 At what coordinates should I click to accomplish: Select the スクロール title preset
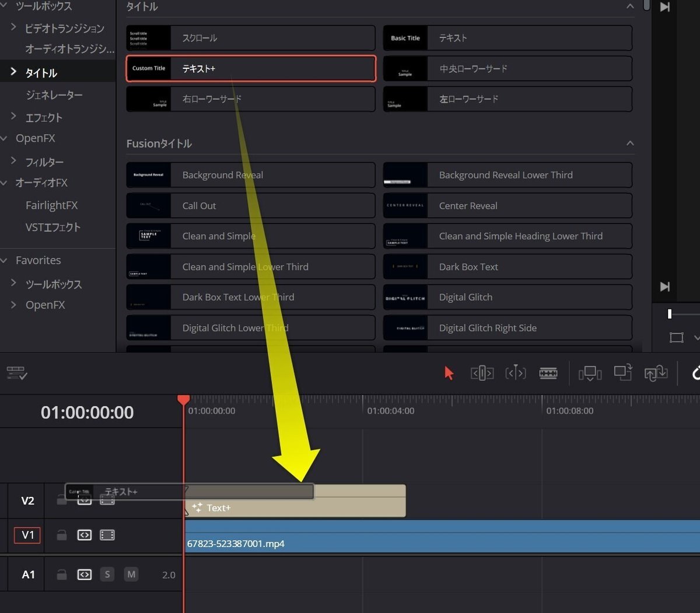[x=251, y=38]
